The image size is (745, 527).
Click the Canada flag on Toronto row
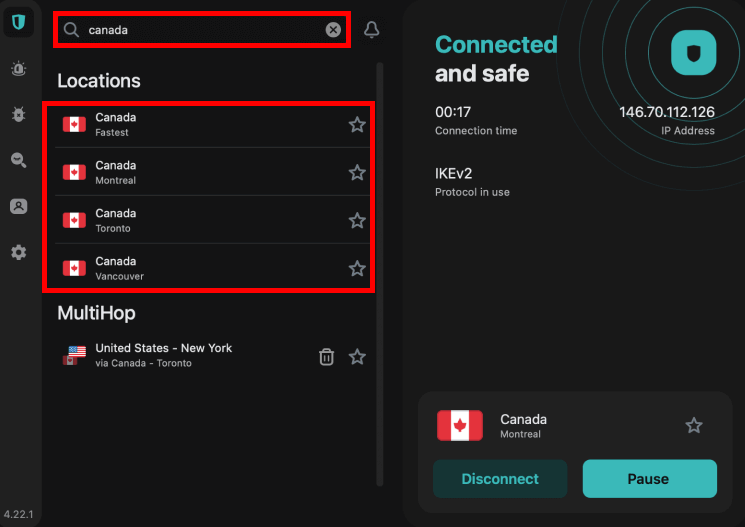(x=74, y=220)
